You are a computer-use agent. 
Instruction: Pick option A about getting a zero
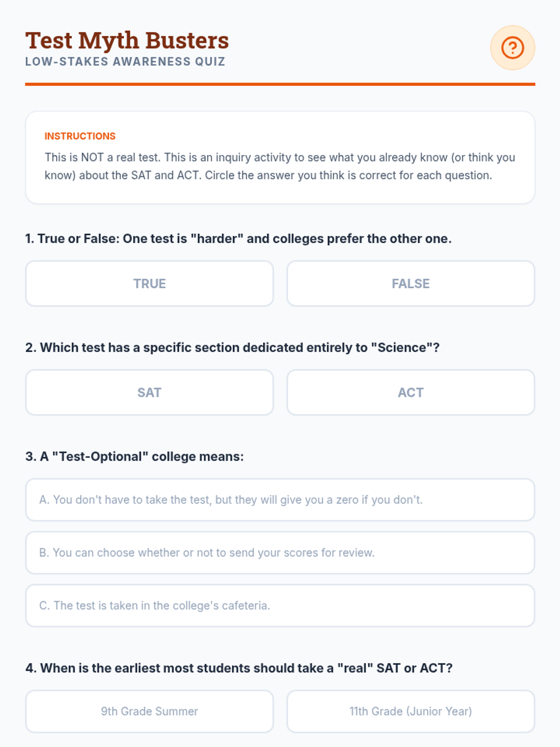pyautogui.click(x=280, y=500)
